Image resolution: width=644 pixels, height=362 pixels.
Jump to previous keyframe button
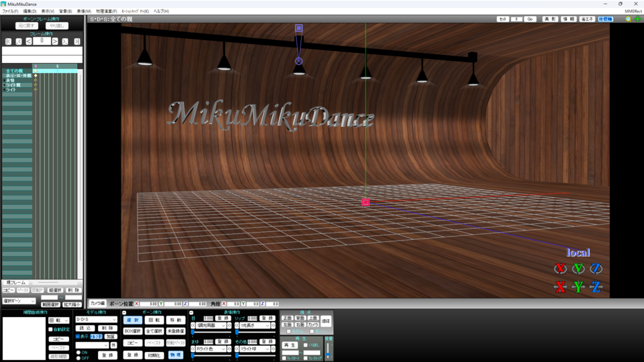coord(19,42)
